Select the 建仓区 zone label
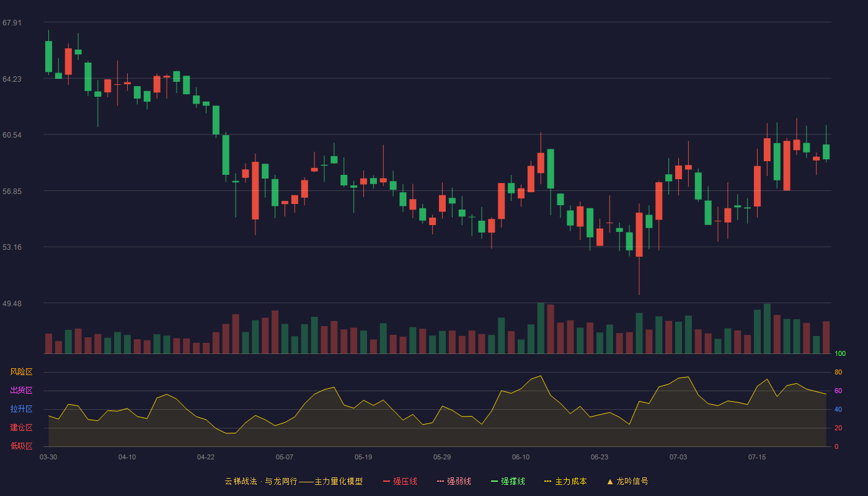The height and width of the screenshot is (496, 868). (21, 428)
